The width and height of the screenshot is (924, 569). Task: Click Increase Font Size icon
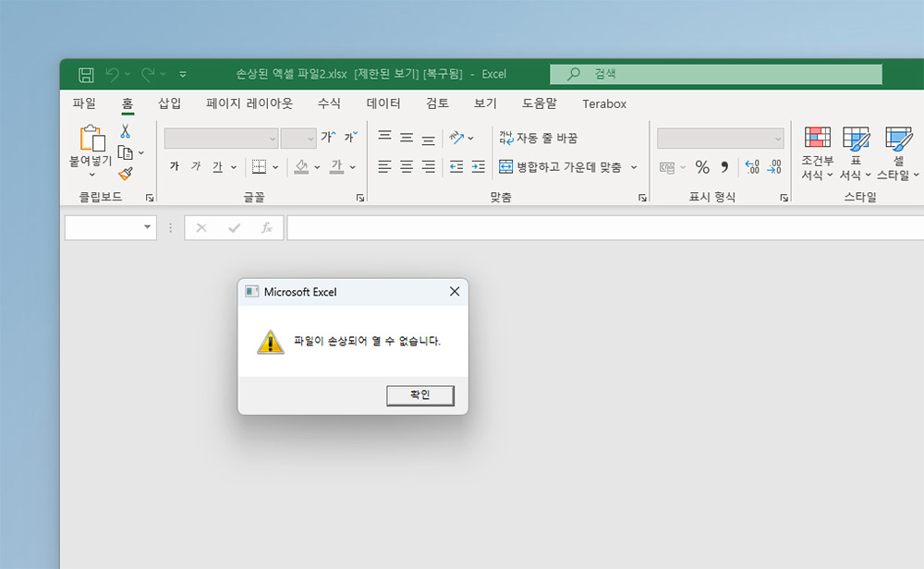coord(328,138)
